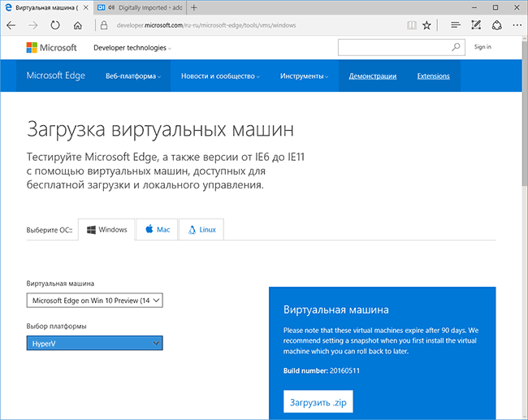This screenshot has height=420, width=528.
Task: Refresh the page with the reload icon
Action: (55, 25)
